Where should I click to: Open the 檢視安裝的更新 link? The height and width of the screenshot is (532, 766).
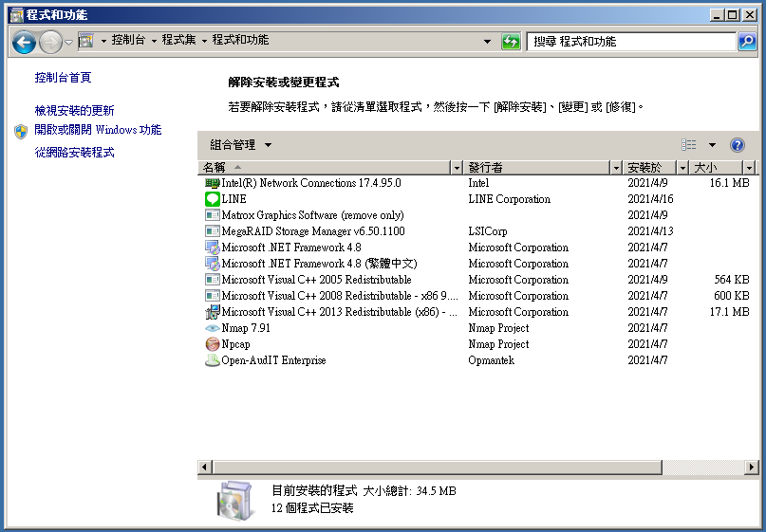point(74,111)
